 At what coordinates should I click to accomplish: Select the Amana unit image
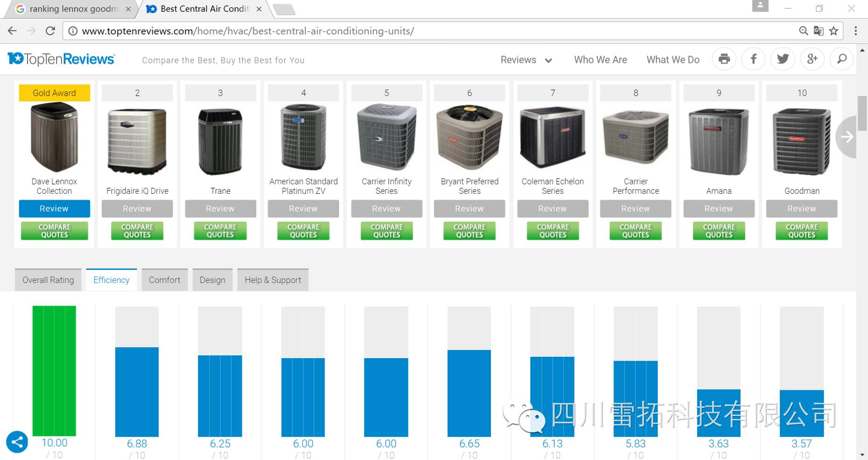tap(719, 141)
